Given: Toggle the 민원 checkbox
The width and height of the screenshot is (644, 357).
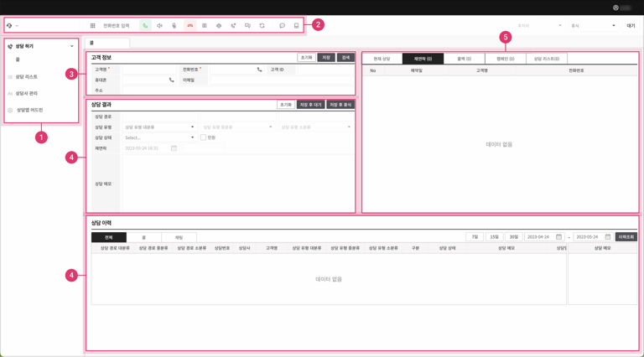Looking at the screenshot, I should 203,137.
